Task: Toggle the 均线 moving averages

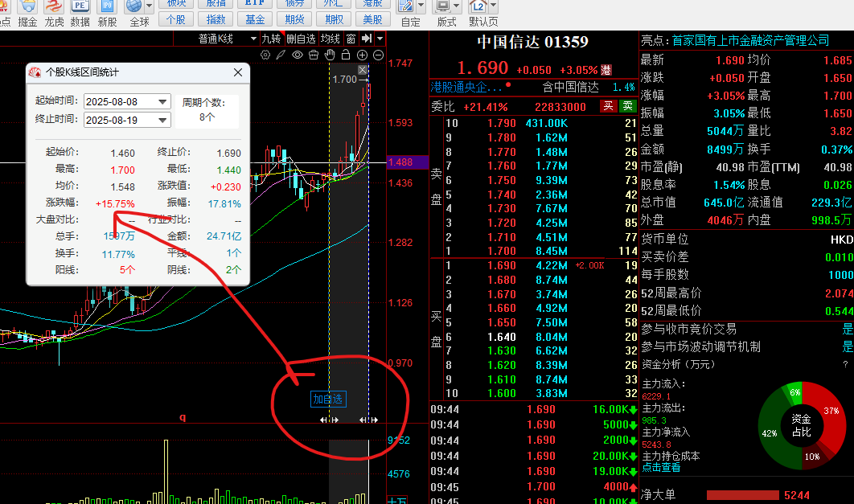Action: pyautogui.click(x=330, y=39)
